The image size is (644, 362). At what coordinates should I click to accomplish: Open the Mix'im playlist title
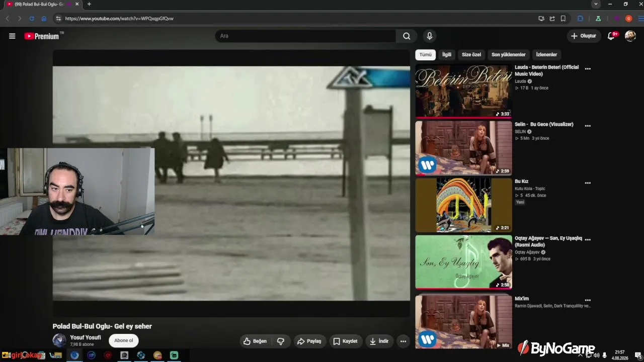tap(522, 299)
